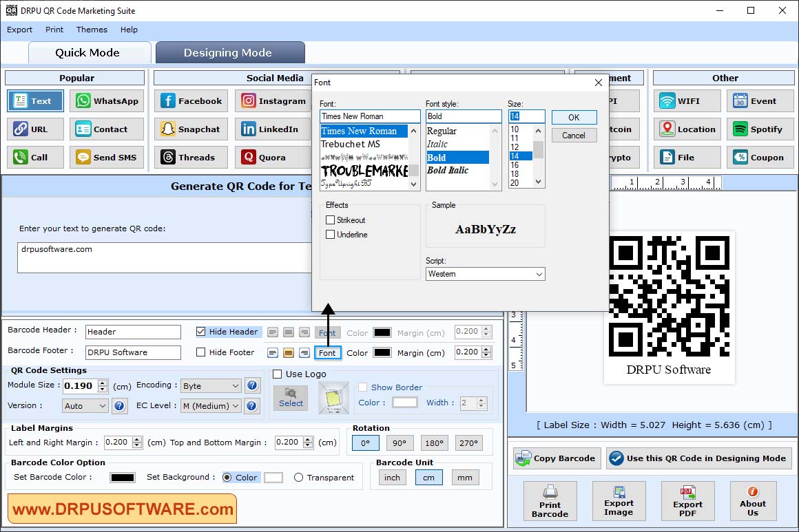Choose the Spotify QR code option
The height and width of the screenshot is (532, 799).
[x=760, y=129]
